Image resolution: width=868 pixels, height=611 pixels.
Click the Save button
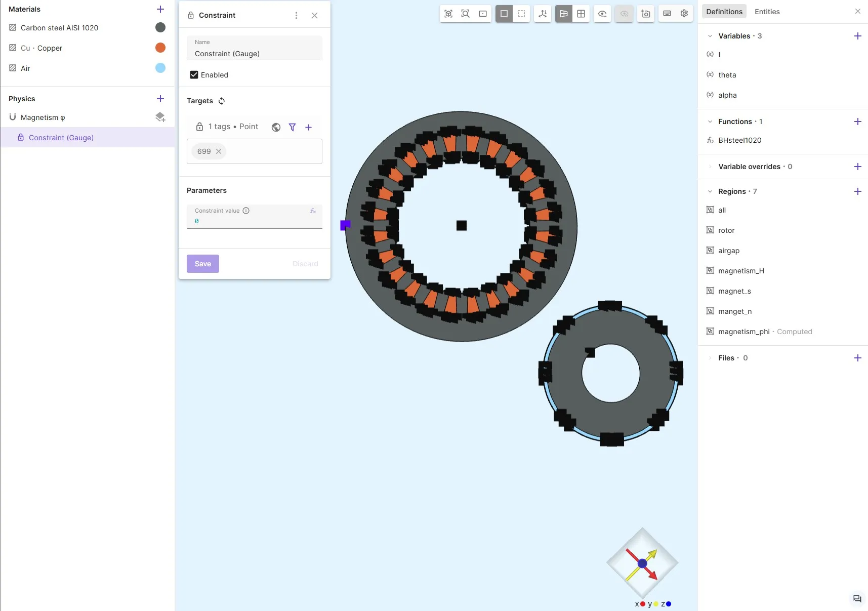pyautogui.click(x=203, y=264)
